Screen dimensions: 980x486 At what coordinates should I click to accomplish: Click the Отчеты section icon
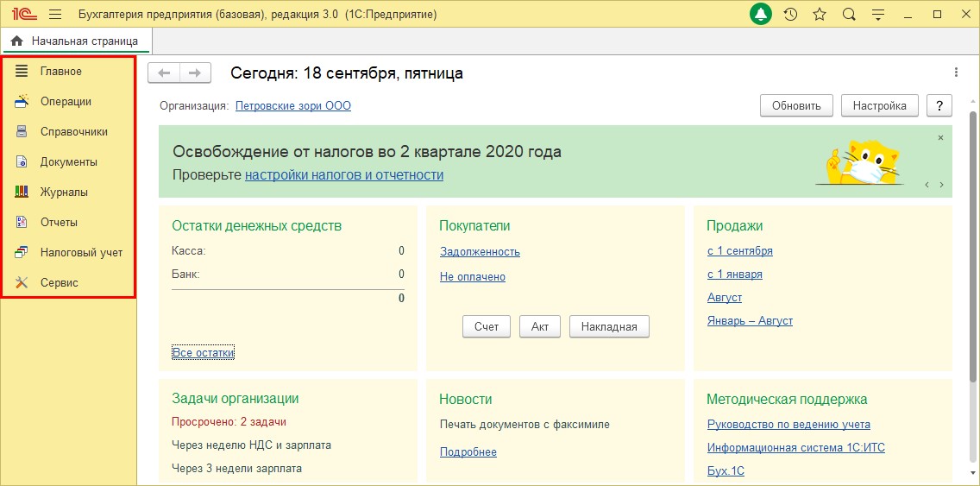(x=22, y=222)
